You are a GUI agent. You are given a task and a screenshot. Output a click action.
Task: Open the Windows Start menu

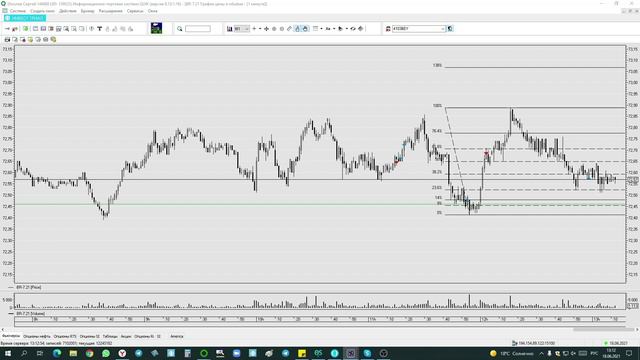point(8,353)
